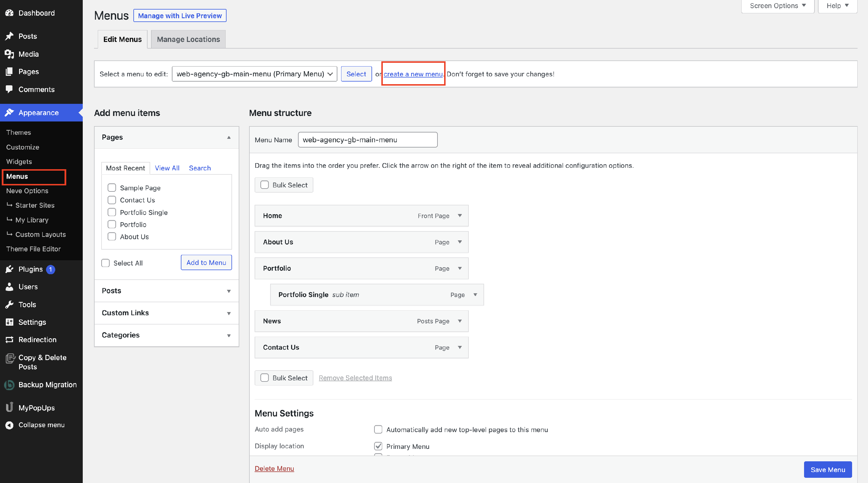Click the Menu Name text field
The height and width of the screenshot is (483, 868).
point(368,140)
